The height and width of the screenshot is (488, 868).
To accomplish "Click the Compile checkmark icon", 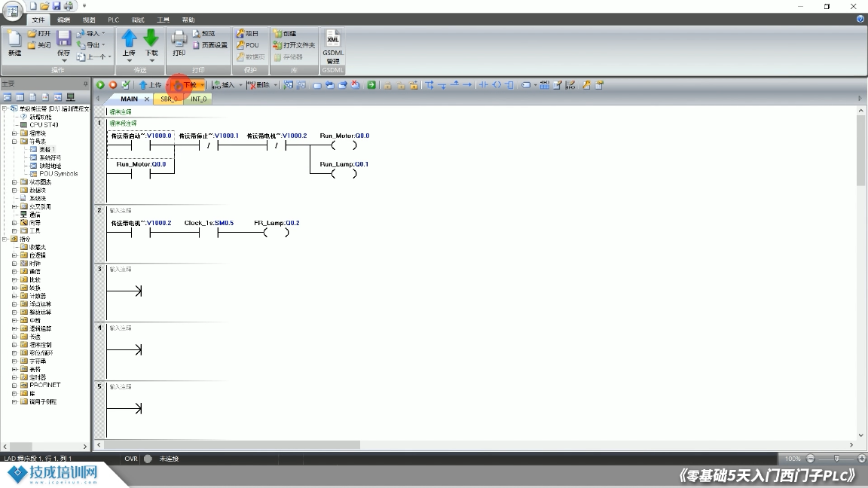I will click(126, 85).
